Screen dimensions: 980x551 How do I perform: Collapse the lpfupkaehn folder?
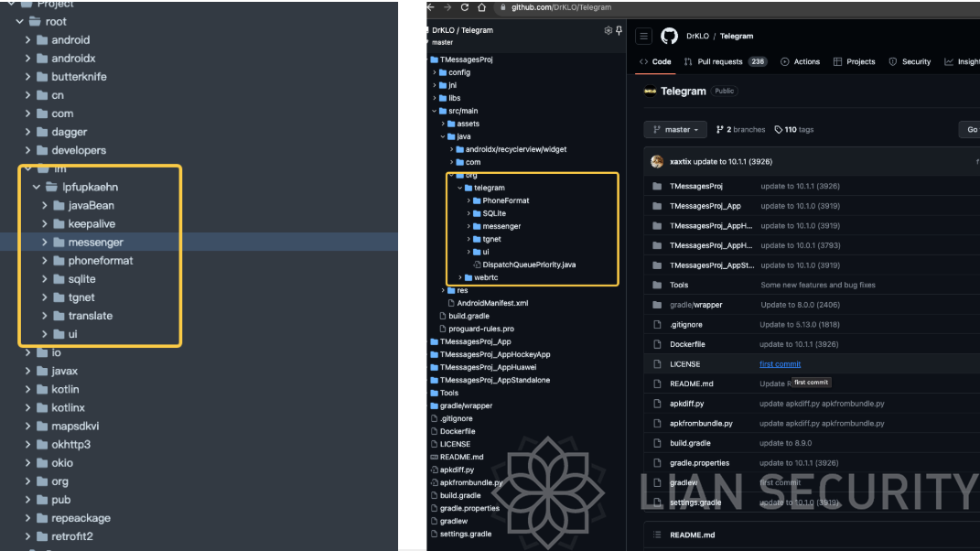tap(37, 187)
